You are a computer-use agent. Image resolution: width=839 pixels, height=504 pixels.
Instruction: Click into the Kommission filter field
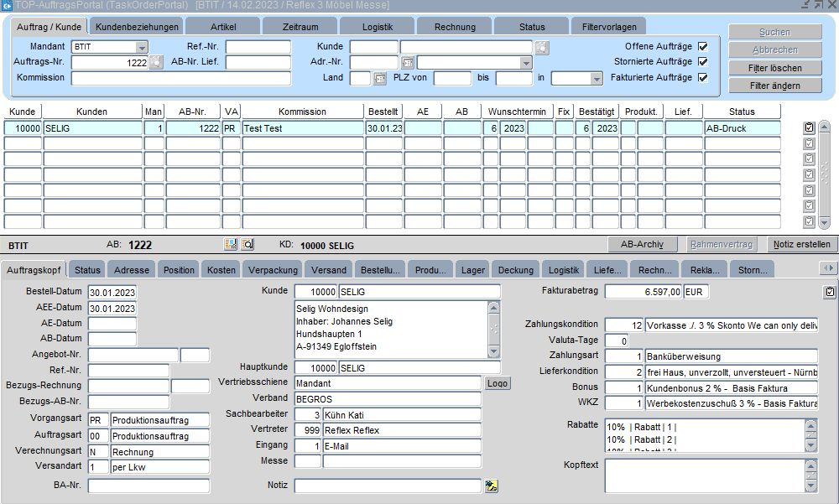180,79
